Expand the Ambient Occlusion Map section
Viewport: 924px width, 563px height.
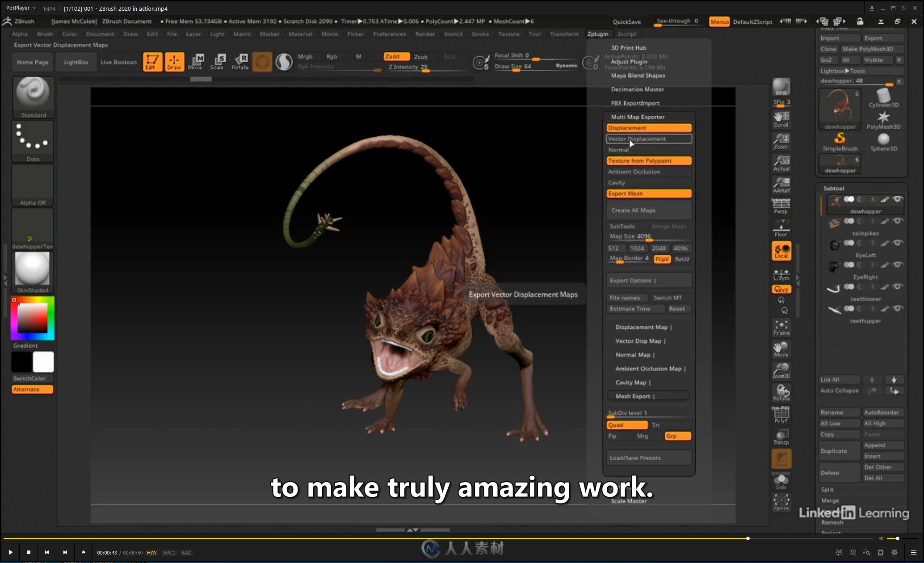[650, 368]
